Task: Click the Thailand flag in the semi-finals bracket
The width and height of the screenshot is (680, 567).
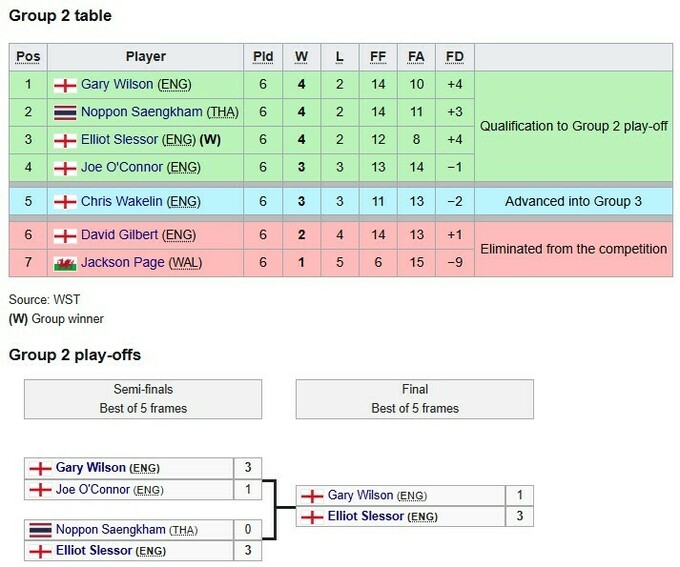Action: click(x=41, y=529)
